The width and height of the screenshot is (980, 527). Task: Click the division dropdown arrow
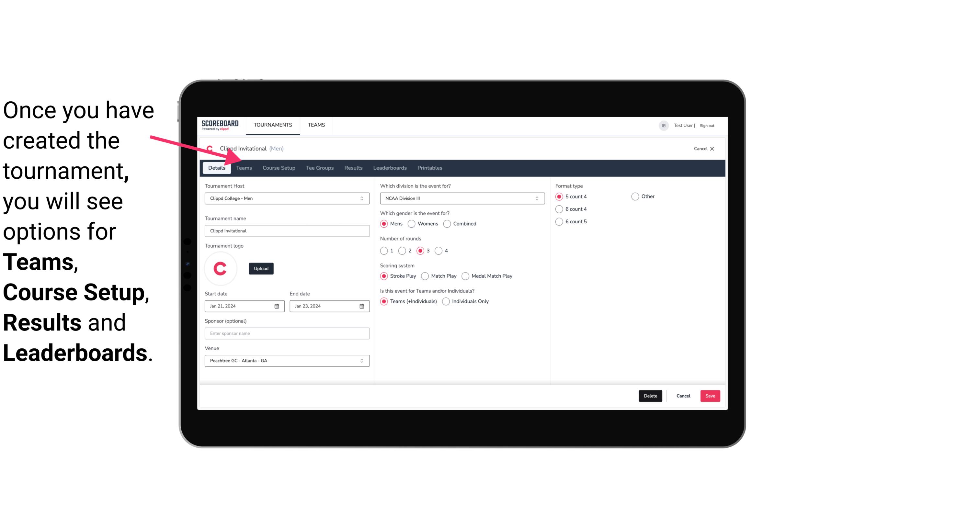click(x=535, y=198)
